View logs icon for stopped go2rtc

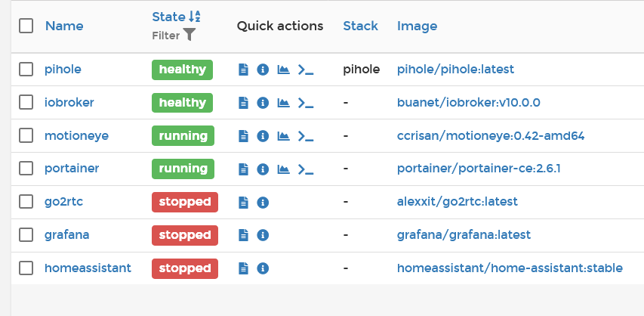pyautogui.click(x=243, y=202)
